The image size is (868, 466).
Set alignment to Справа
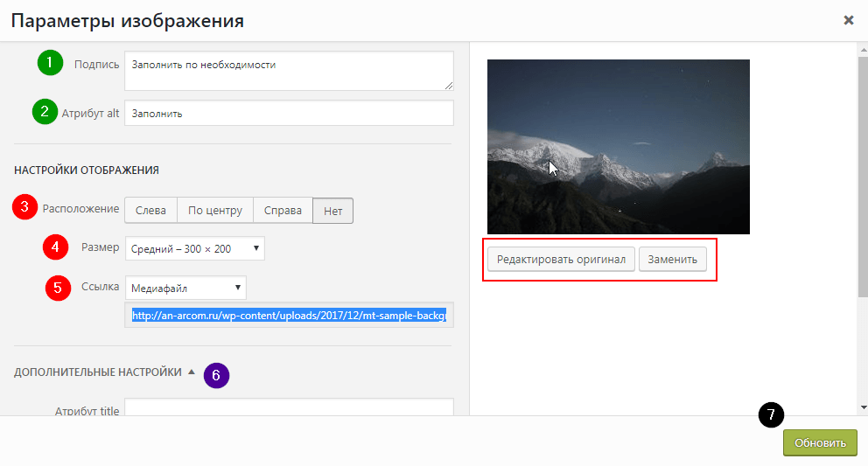click(283, 211)
